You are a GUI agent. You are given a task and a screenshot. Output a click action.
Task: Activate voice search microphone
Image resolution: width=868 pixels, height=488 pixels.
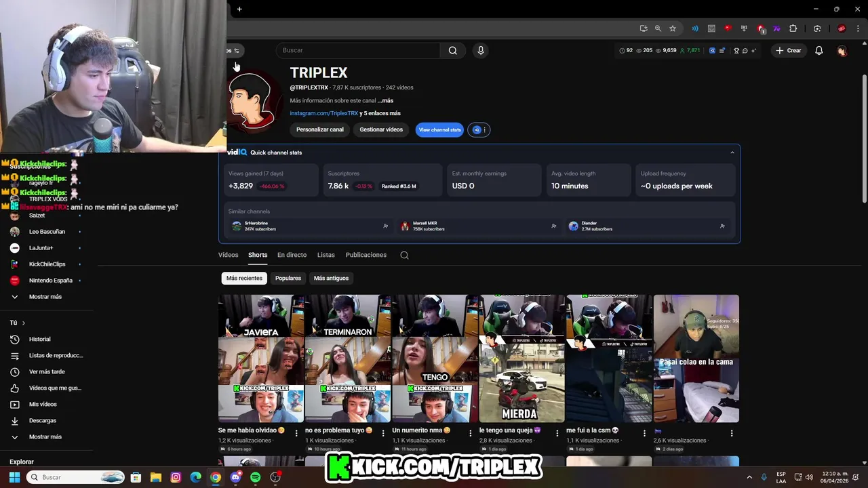tap(481, 50)
